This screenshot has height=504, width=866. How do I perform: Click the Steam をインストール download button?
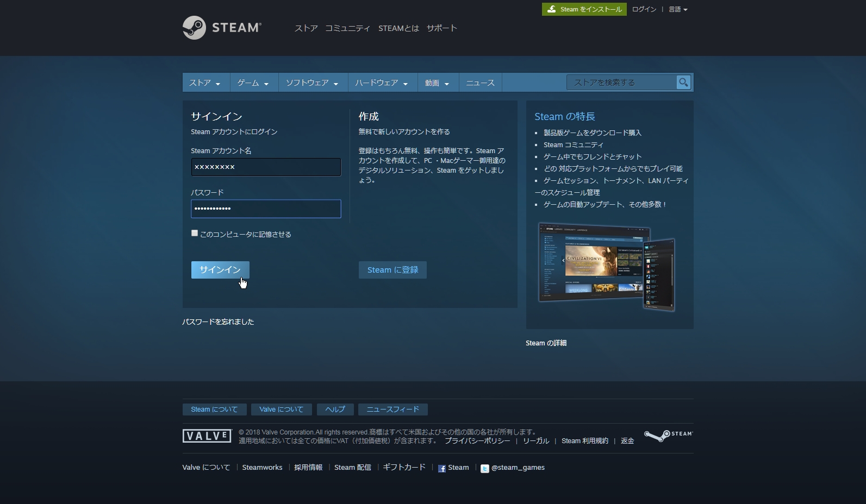584,9
